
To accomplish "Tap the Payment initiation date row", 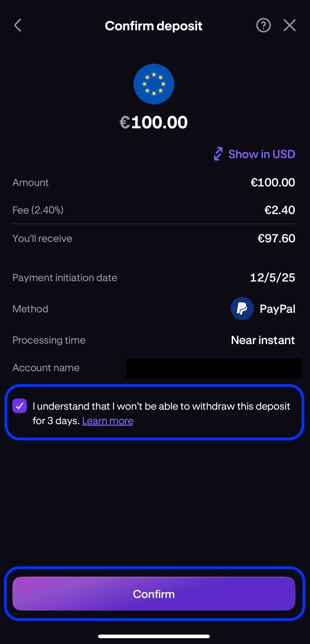I will [x=154, y=277].
